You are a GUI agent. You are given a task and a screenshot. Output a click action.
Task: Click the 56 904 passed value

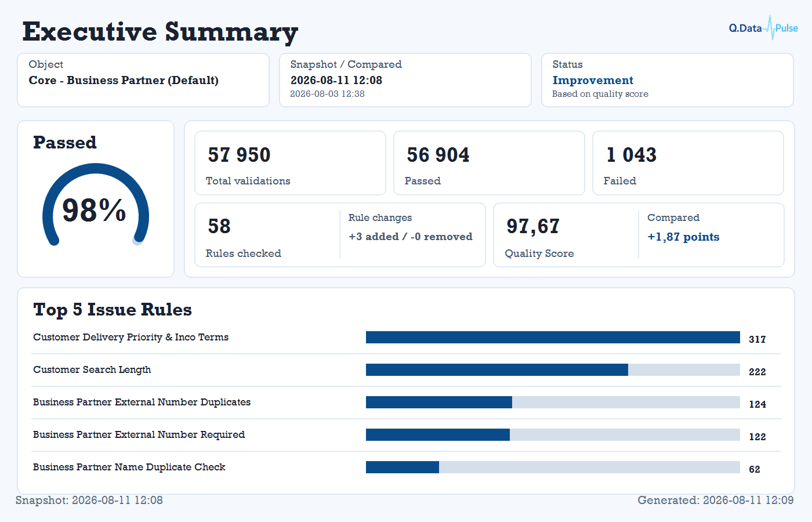coord(438,155)
